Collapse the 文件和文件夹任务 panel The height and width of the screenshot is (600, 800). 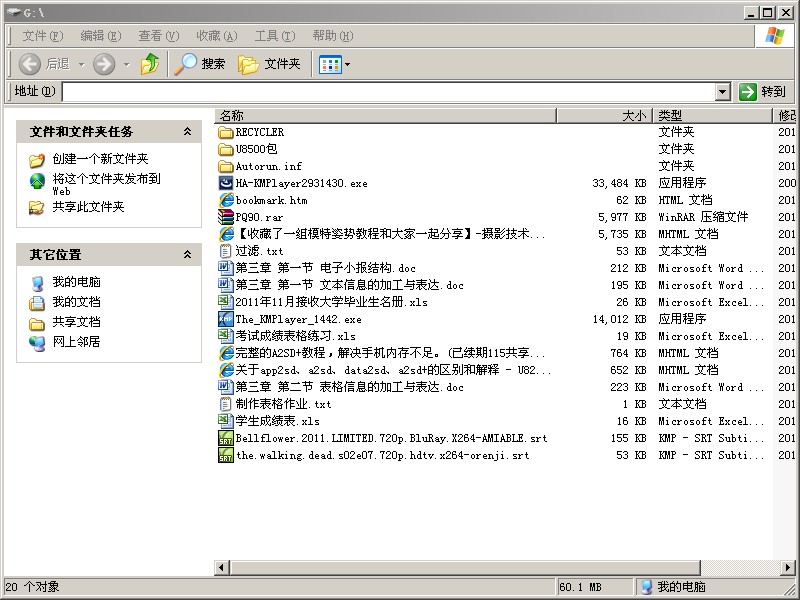click(x=187, y=132)
